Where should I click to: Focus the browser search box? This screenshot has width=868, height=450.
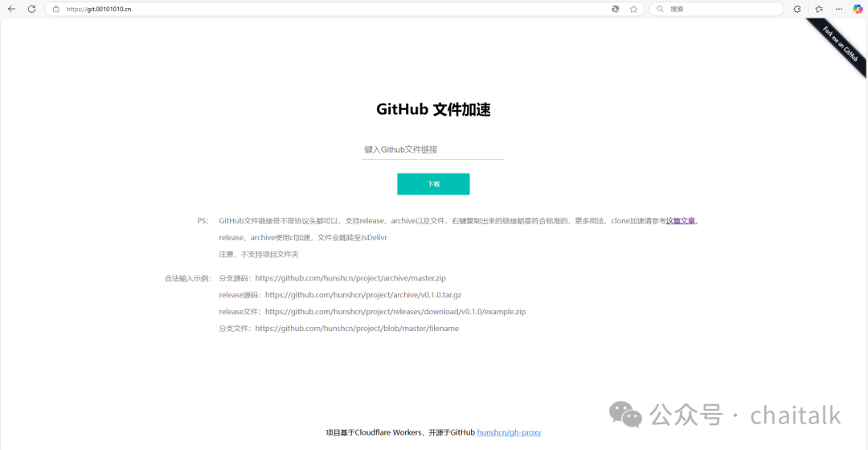[716, 9]
